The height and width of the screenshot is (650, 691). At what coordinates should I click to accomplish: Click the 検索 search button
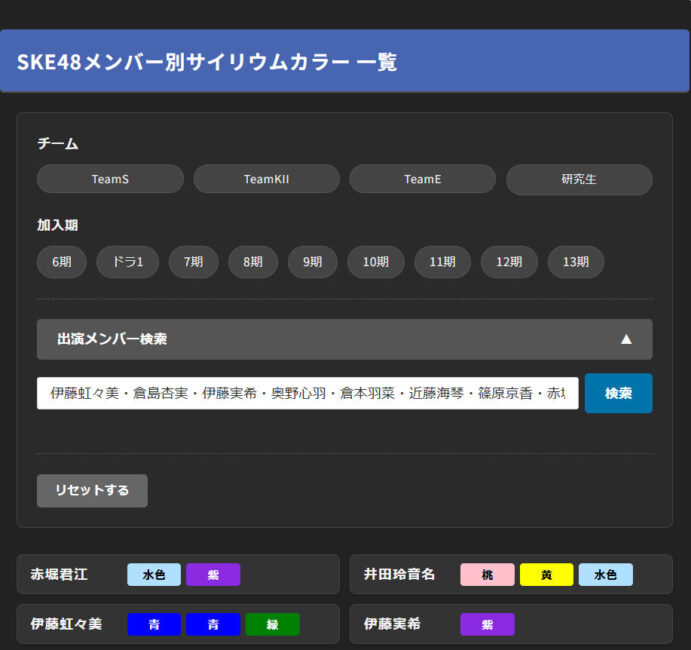pyautogui.click(x=619, y=393)
